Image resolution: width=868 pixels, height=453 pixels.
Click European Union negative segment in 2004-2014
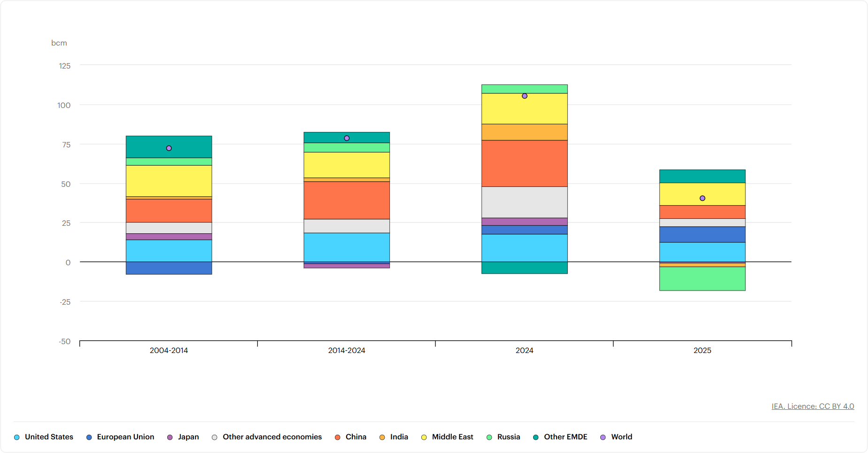tap(169, 268)
